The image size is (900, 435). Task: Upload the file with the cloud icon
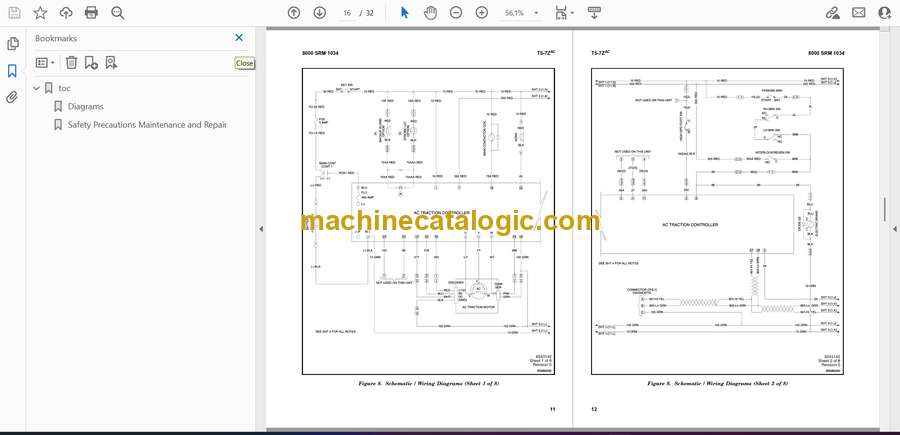click(x=66, y=13)
